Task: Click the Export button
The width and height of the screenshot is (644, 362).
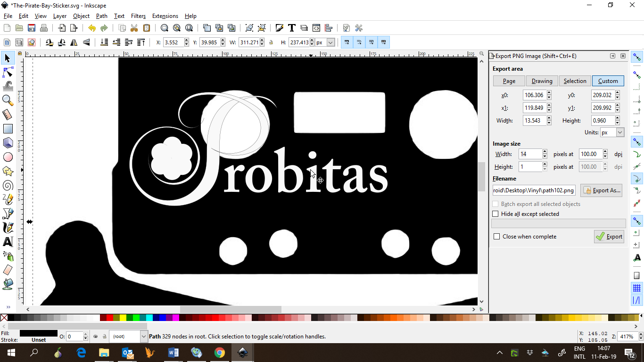Action: coord(609,237)
